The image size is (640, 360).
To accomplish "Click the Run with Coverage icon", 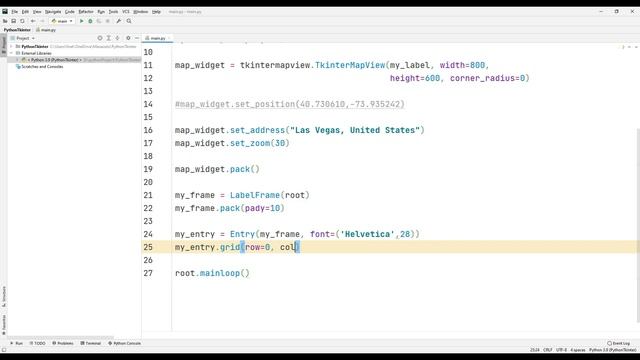I will tap(99, 21).
